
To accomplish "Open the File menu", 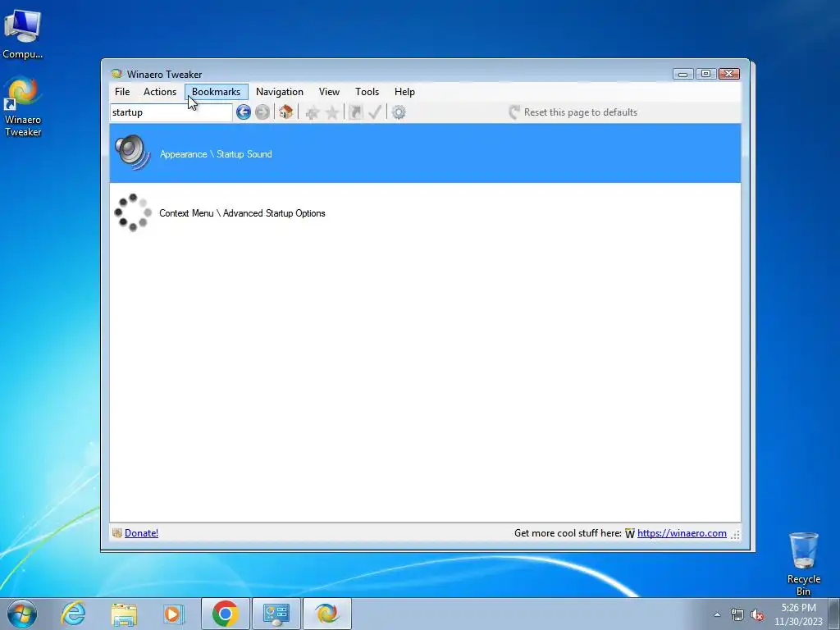I will [122, 92].
